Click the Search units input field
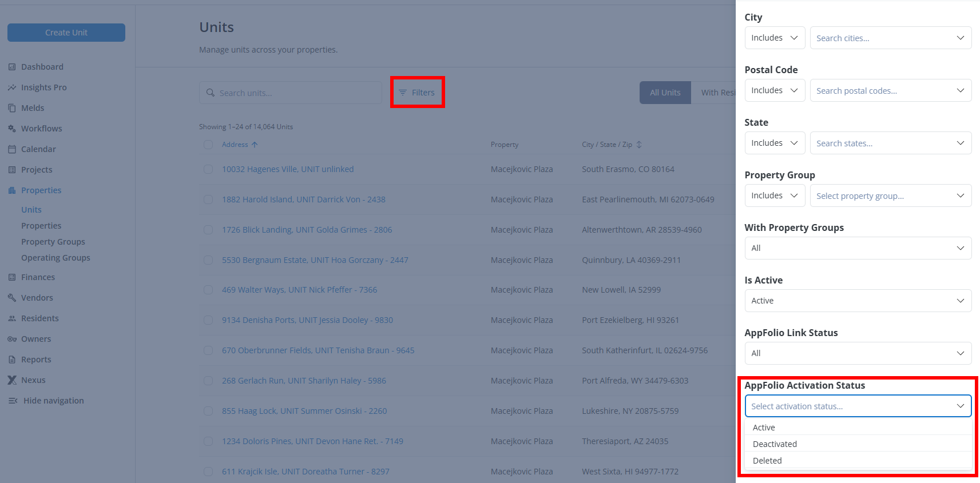Image resolution: width=980 pixels, height=483 pixels. 291,93
